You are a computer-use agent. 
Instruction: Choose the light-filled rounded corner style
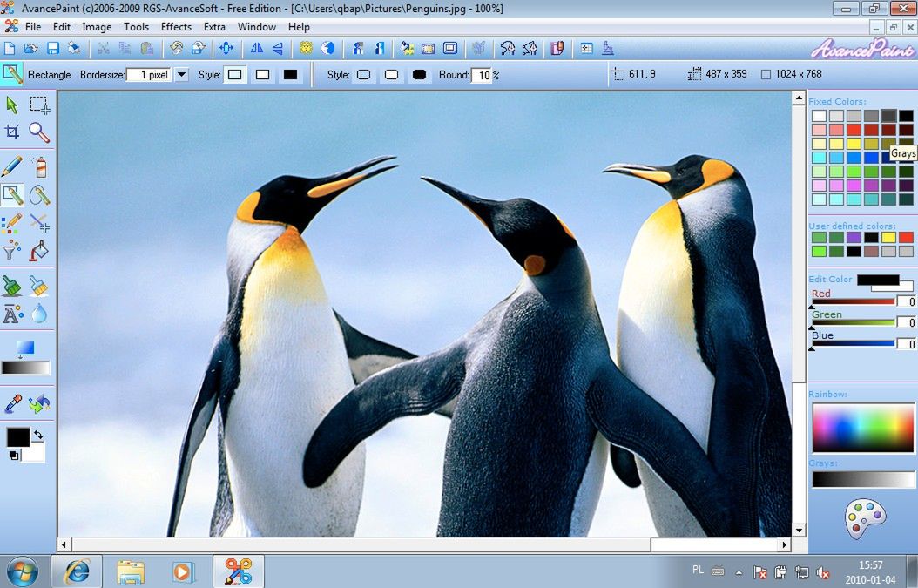[x=363, y=74]
